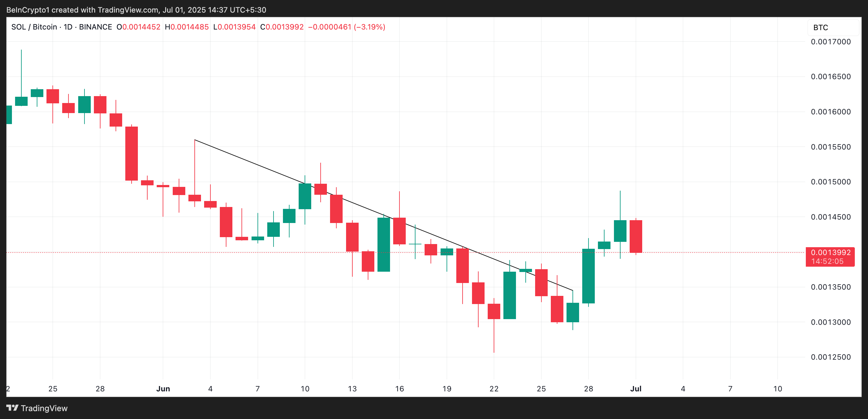Click the Jul label on date axis
Image resolution: width=868 pixels, height=419 pixels.
click(x=636, y=389)
